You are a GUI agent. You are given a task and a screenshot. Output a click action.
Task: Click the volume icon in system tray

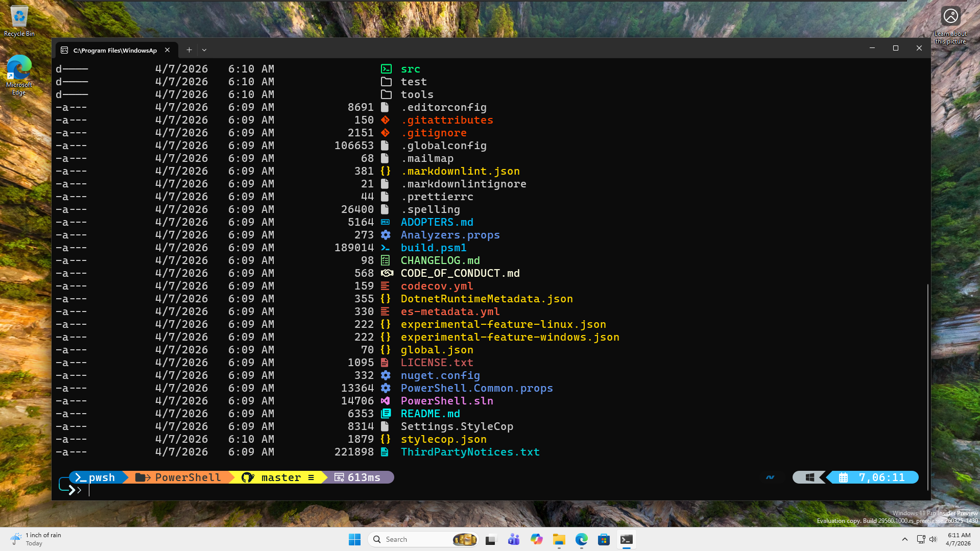click(933, 539)
